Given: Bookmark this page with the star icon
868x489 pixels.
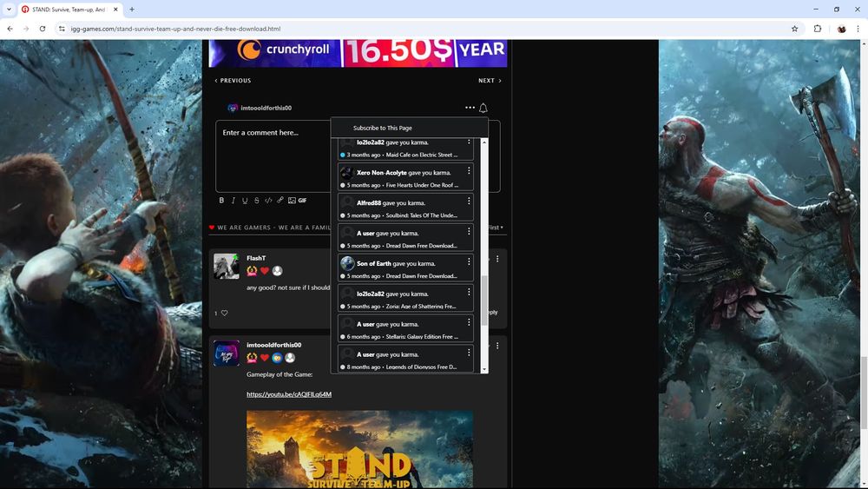Looking at the screenshot, I should tap(794, 29).
